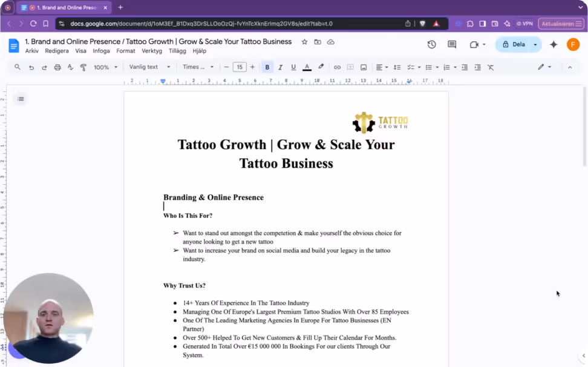Click the Dela share button
Screen dimensions: 588x367
(514, 45)
